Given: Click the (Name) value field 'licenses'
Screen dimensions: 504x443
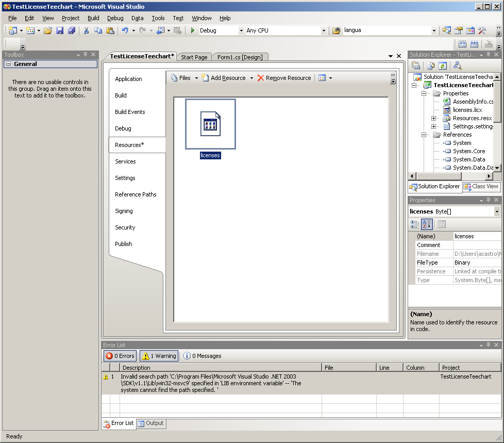Looking at the screenshot, I should click(x=477, y=236).
